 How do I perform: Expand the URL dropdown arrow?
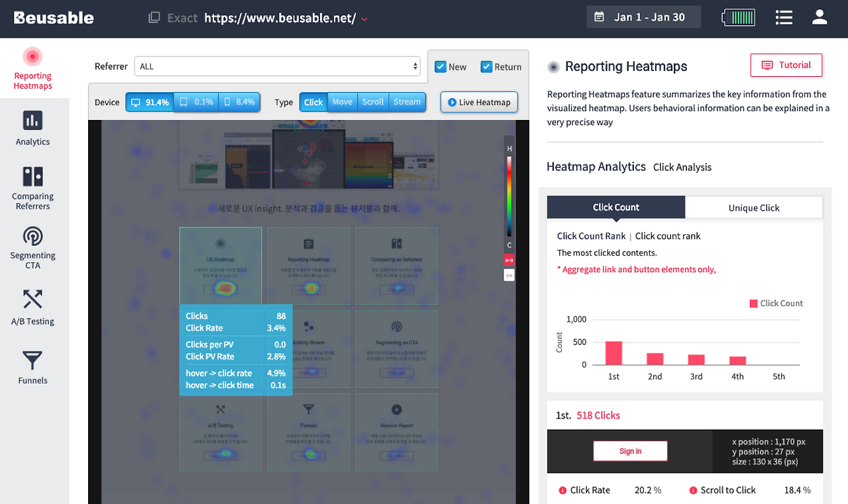(x=364, y=19)
